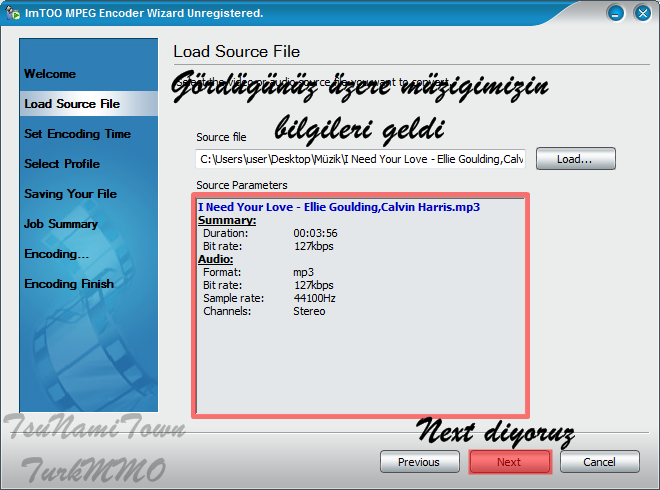Click the Audio heading in parameters
The image size is (660, 490).
pyautogui.click(x=216, y=259)
